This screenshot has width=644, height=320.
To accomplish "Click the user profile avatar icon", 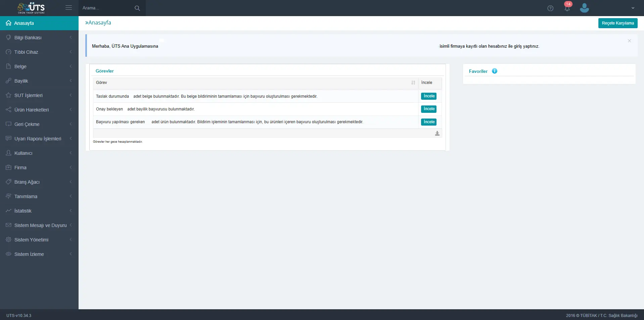I will tap(584, 8).
